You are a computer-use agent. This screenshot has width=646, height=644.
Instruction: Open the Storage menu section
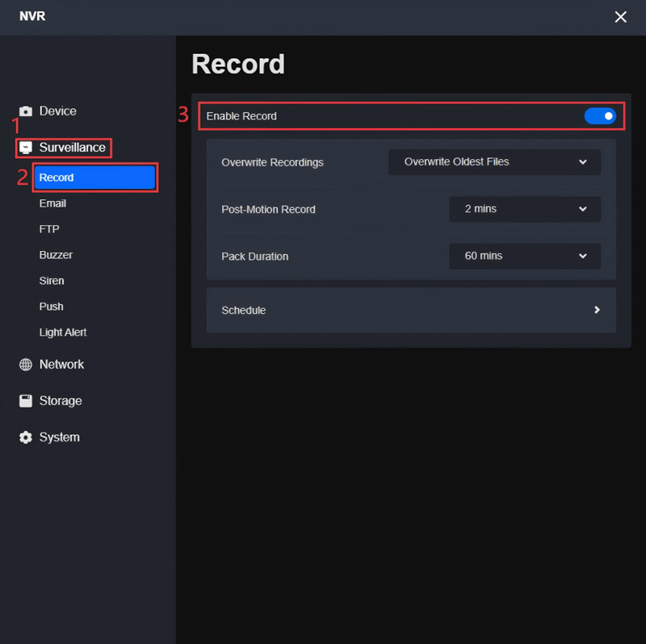click(x=61, y=400)
